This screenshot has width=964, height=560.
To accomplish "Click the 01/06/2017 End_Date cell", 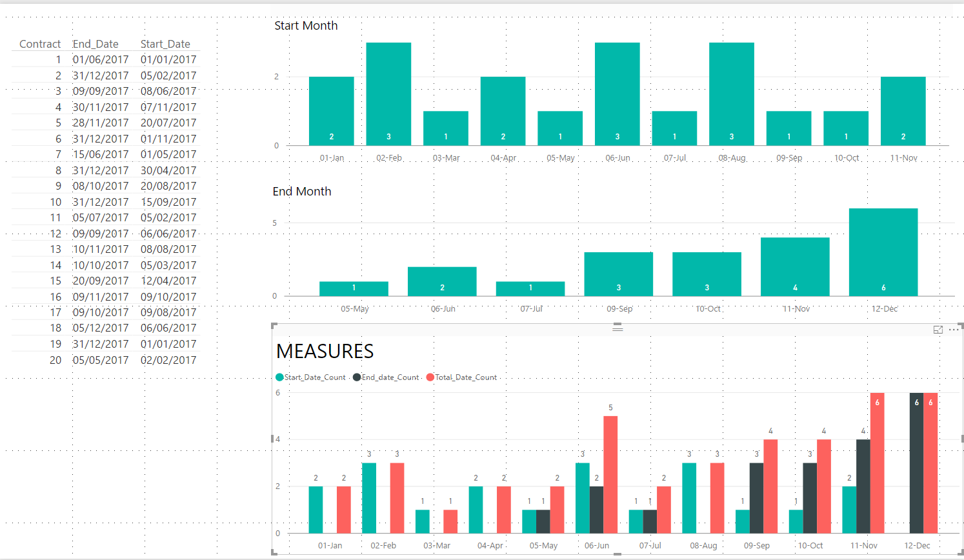I will pyautogui.click(x=101, y=59).
